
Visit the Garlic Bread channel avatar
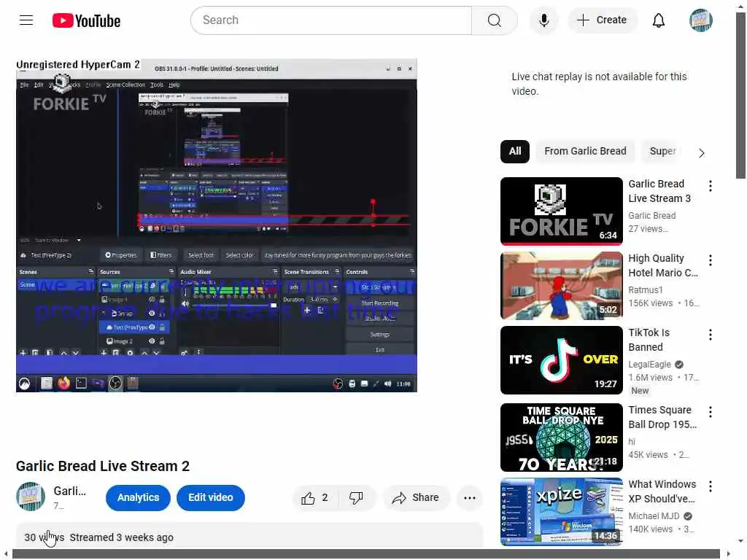(31, 496)
